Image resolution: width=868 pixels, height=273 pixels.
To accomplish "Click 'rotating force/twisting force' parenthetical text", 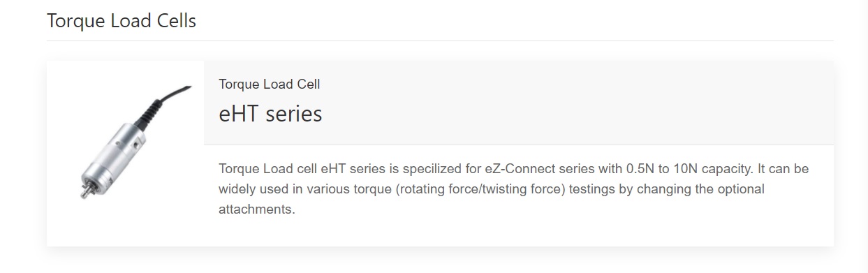I will click(x=480, y=189).
